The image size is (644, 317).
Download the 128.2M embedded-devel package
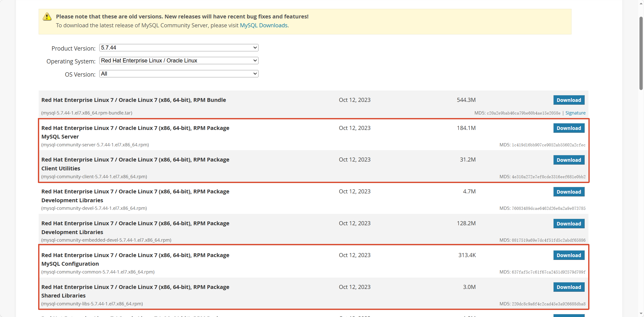569,224
